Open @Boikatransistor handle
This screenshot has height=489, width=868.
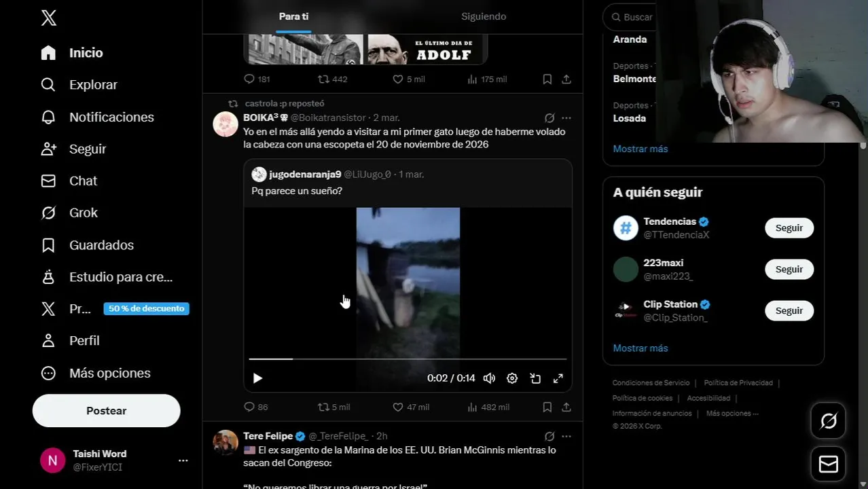[328, 117]
